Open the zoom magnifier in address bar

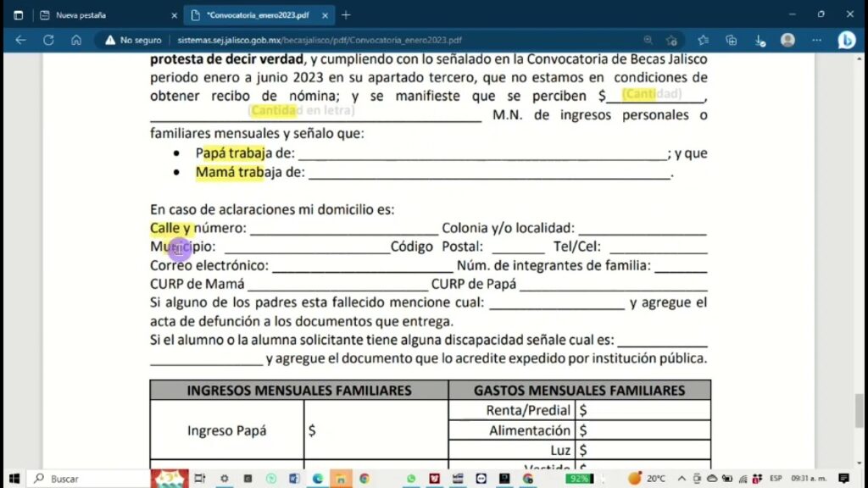click(648, 40)
